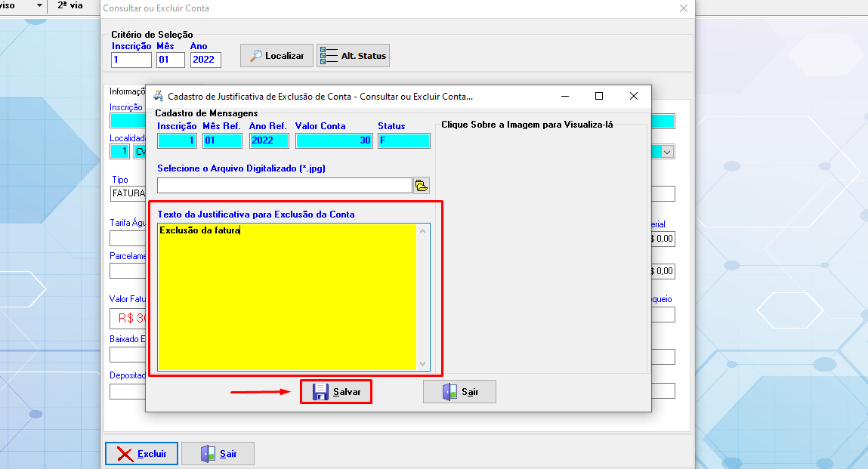868x469 pixels.
Task: Click the Ano field showing 2022 in Critério
Action: coord(205,60)
